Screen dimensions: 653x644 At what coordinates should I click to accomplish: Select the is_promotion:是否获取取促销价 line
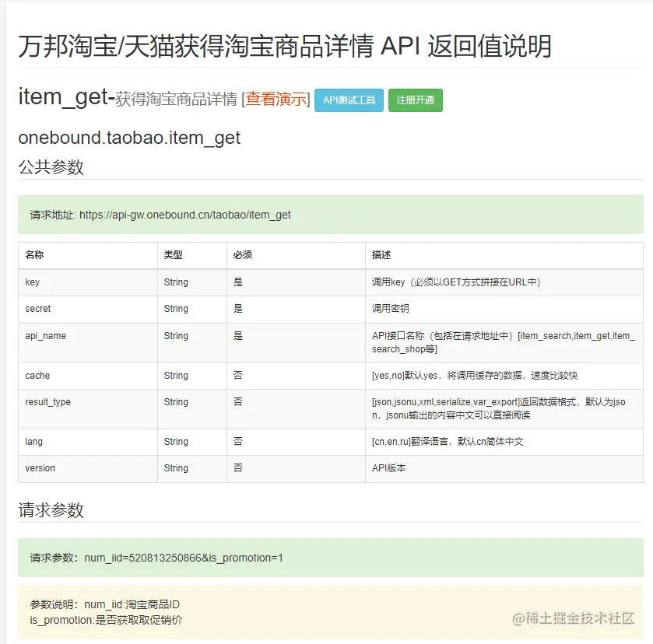(x=106, y=620)
